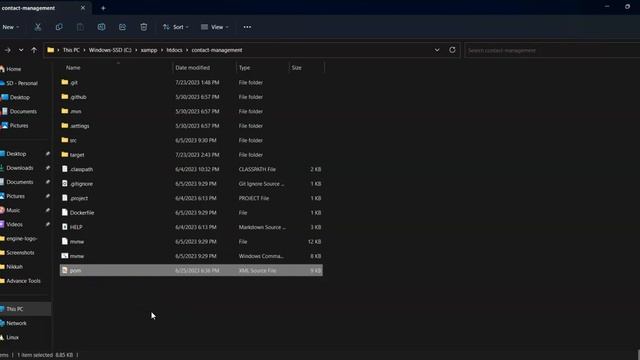Click the Cut scissors icon
640x360 pixels.
click(x=38, y=27)
